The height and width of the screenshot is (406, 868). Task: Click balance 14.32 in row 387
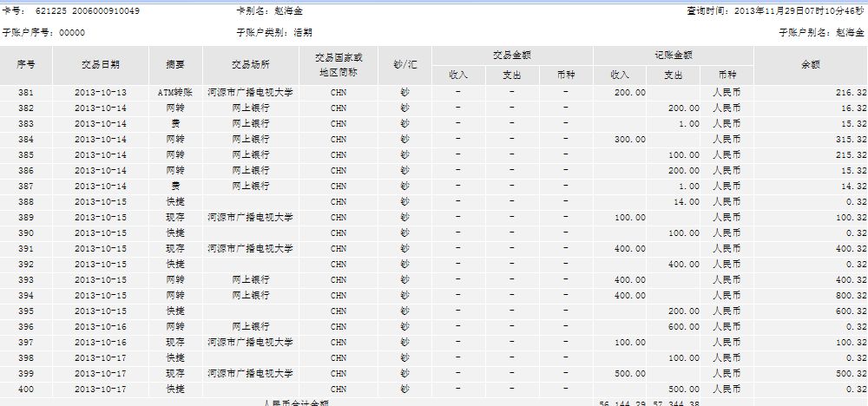coord(853,186)
